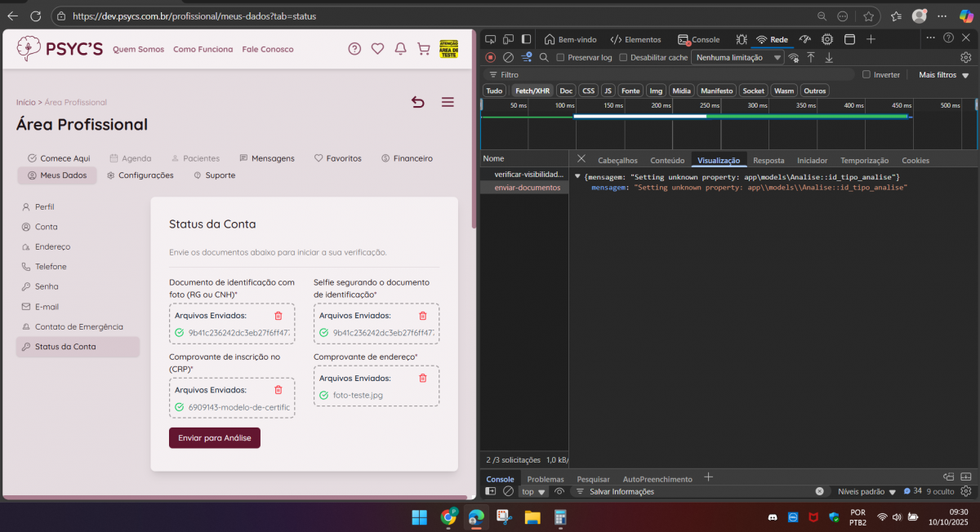Clear network log in DevTools

508,58
